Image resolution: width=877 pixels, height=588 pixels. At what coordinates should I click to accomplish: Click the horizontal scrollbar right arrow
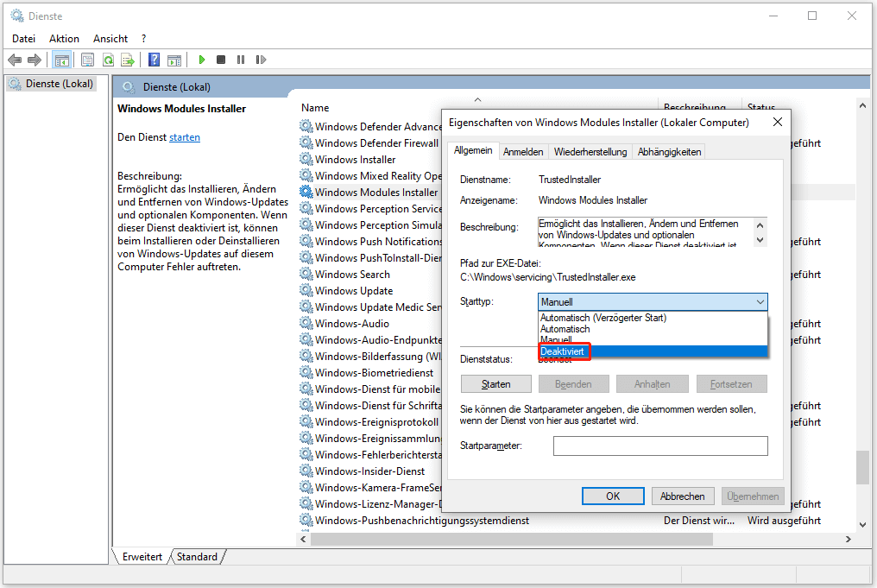click(849, 540)
